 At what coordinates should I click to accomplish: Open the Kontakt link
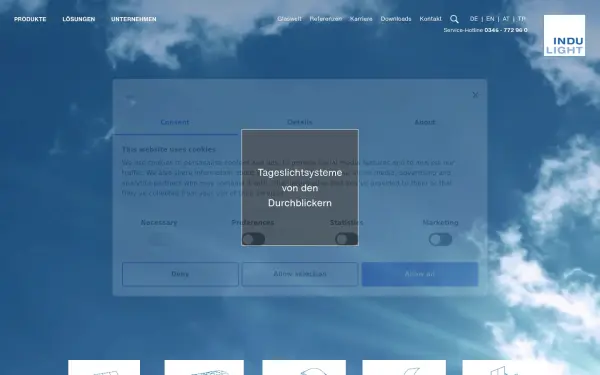coord(430,19)
